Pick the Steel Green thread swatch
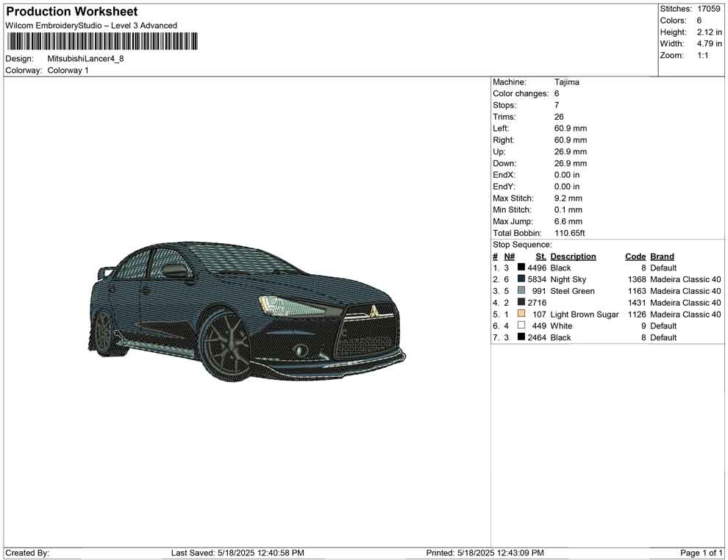728x560 pixels. pyautogui.click(x=521, y=291)
